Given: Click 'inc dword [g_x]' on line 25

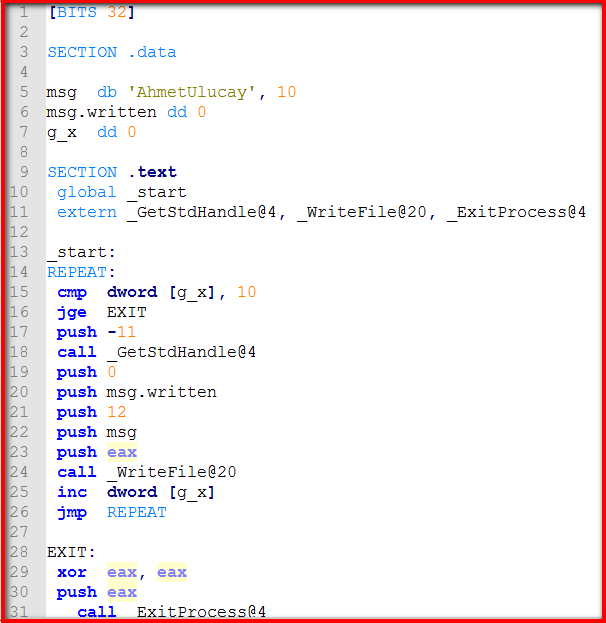Looking at the screenshot, I should [136, 492].
